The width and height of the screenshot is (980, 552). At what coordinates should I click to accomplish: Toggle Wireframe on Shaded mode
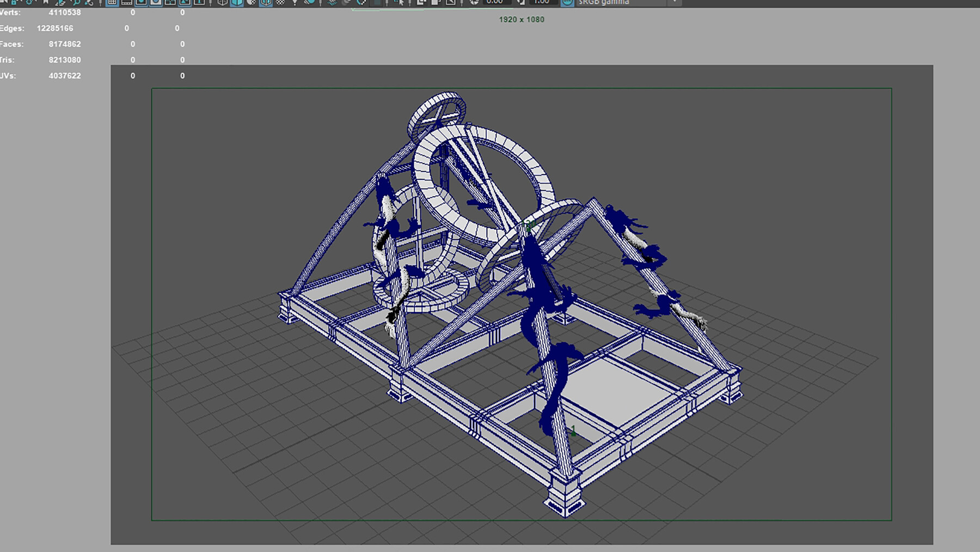tap(266, 2)
